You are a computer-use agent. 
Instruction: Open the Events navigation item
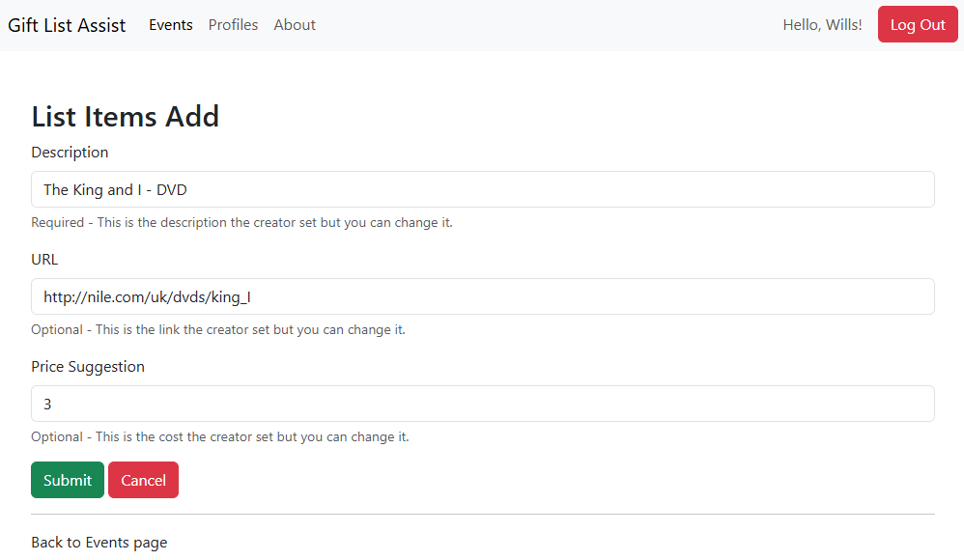tap(171, 25)
